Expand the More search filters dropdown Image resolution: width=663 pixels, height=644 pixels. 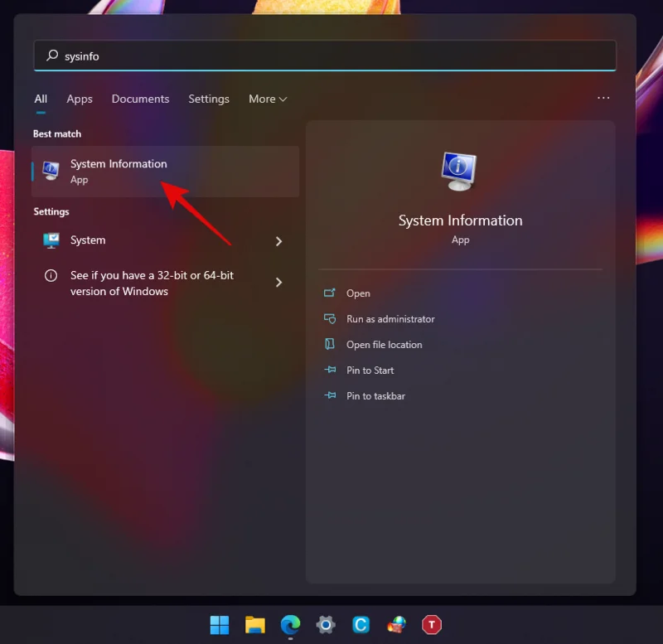pos(267,99)
